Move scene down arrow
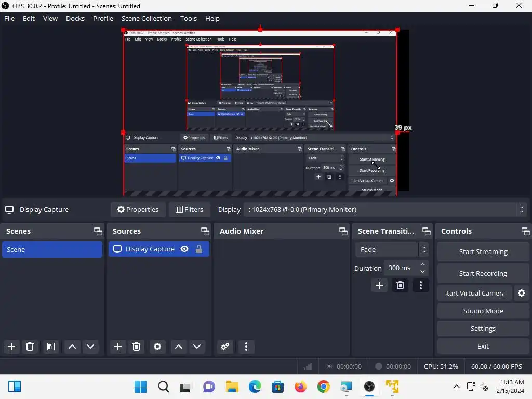 [x=90, y=347]
